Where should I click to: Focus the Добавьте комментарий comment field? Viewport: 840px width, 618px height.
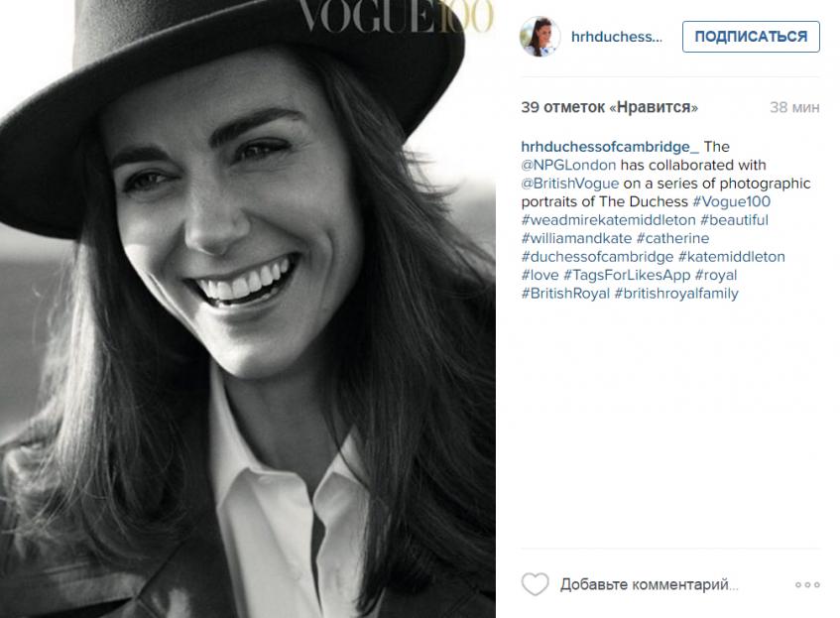click(x=650, y=584)
